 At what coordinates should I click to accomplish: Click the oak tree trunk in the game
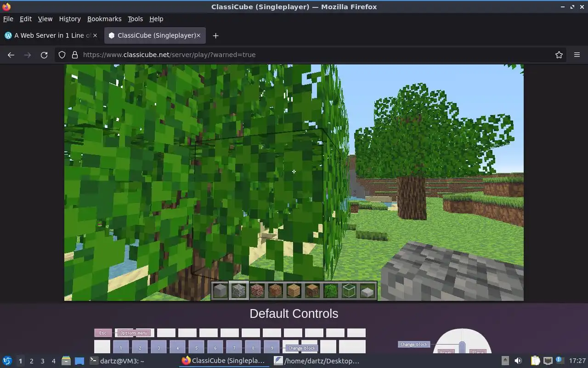pyautogui.click(x=412, y=198)
